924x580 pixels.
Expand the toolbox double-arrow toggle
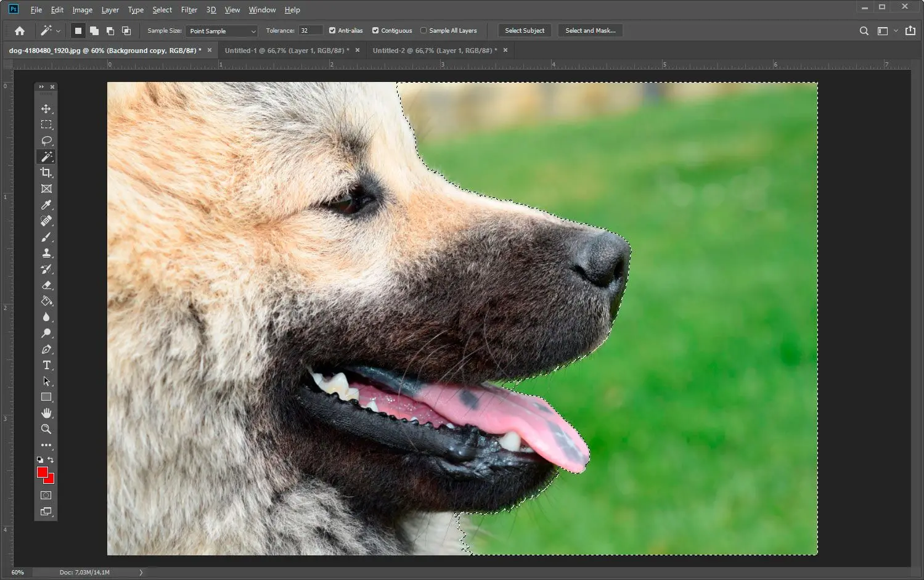pos(41,87)
